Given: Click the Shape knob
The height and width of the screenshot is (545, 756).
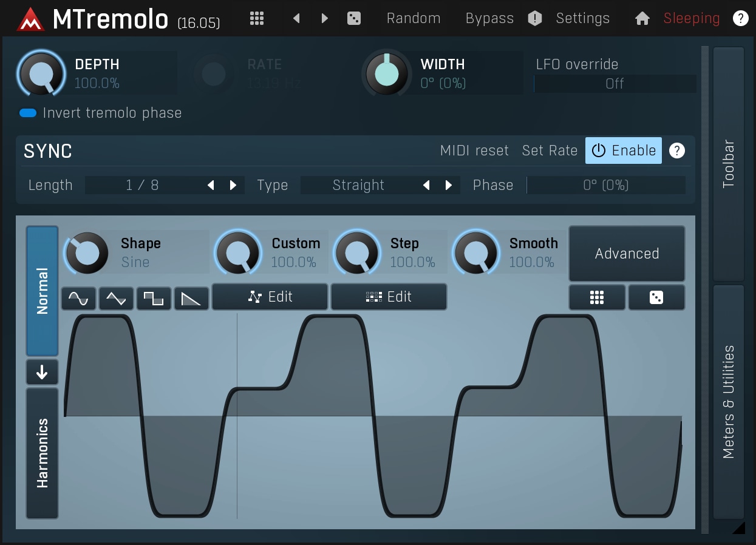Looking at the screenshot, I should click(87, 252).
